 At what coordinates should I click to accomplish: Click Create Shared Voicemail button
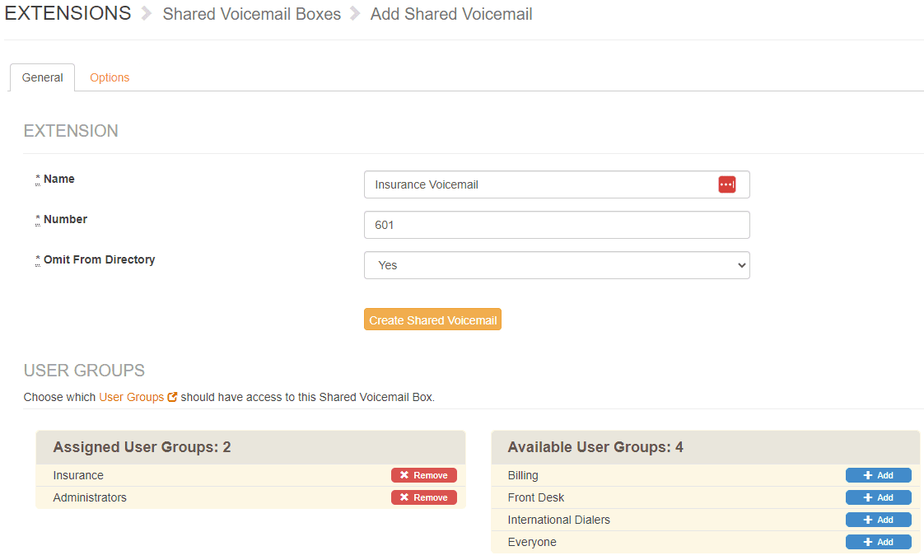(x=432, y=320)
